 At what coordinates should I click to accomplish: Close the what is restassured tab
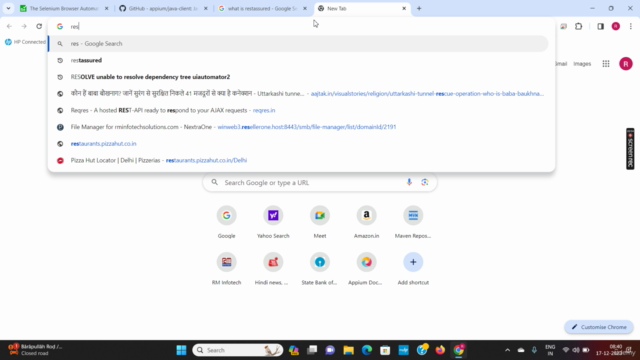(305, 8)
